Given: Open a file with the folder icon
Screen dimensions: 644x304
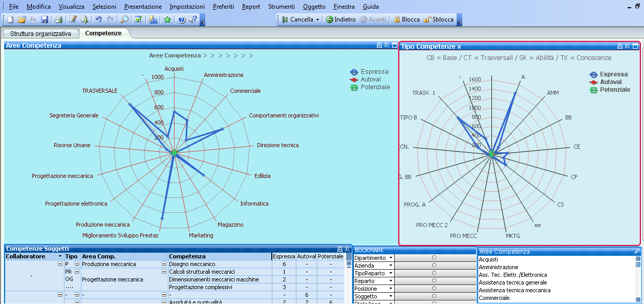Looking at the screenshot, I should [22, 19].
